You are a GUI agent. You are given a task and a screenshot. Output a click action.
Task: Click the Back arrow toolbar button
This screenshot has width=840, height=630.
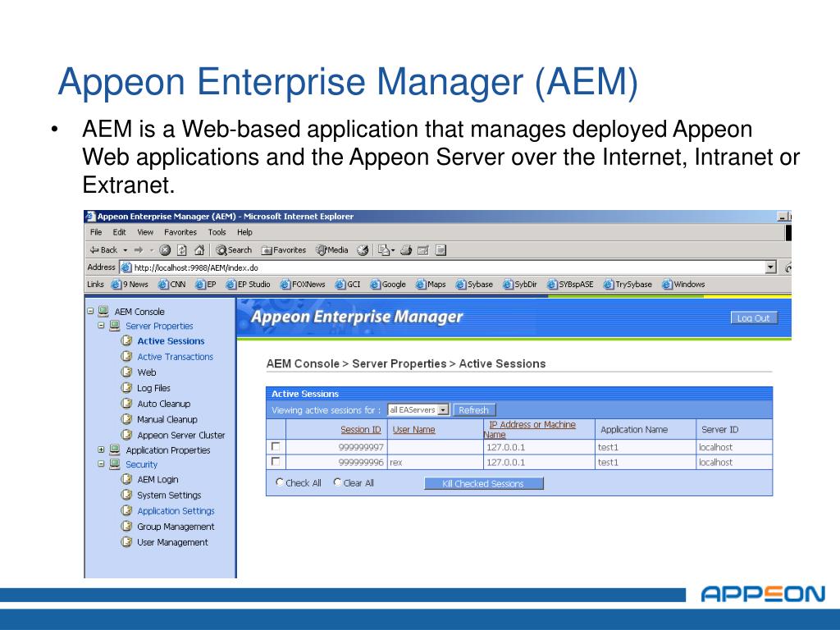pyautogui.click(x=103, y=250)
